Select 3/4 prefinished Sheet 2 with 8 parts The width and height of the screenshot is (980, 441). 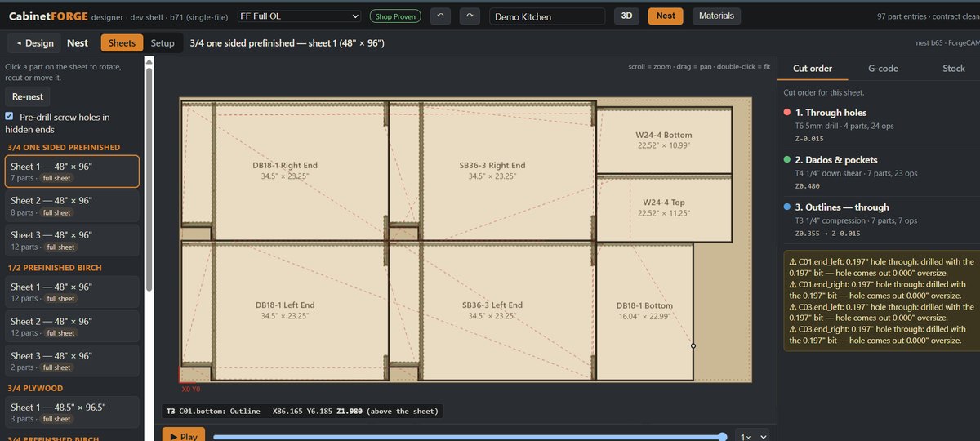tap(72, 206)
